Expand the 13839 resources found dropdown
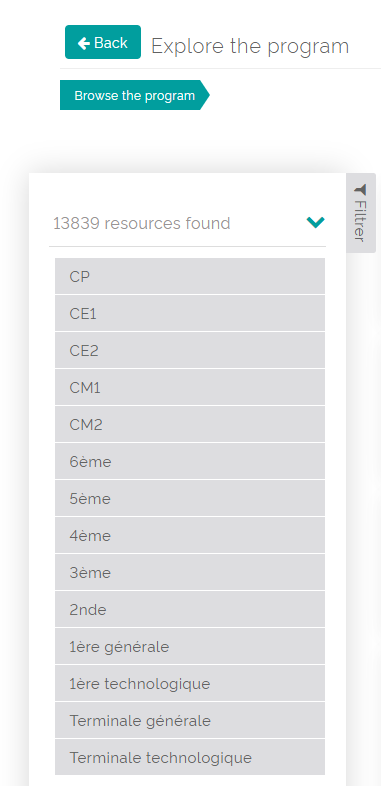Screen dimensions: 381x786 [187, 223]
